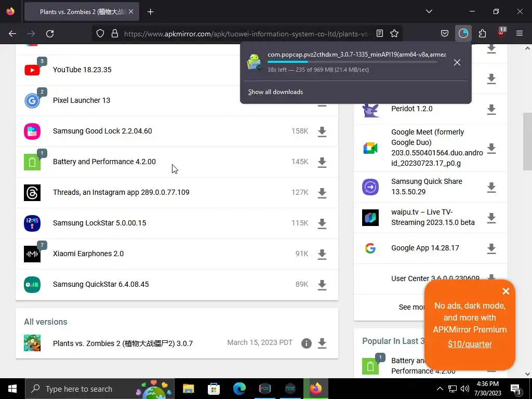Download Peridot 1.2.0

(x=491, y=110)
